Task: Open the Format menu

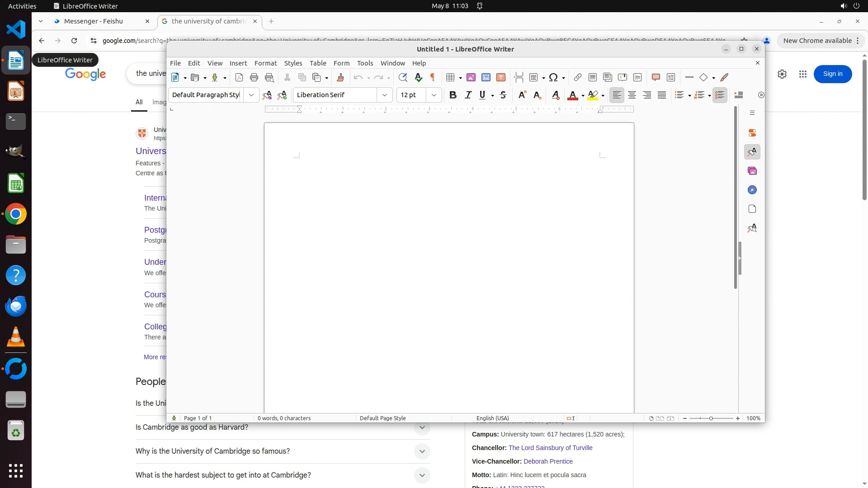Action: click(x=265, y=63)
